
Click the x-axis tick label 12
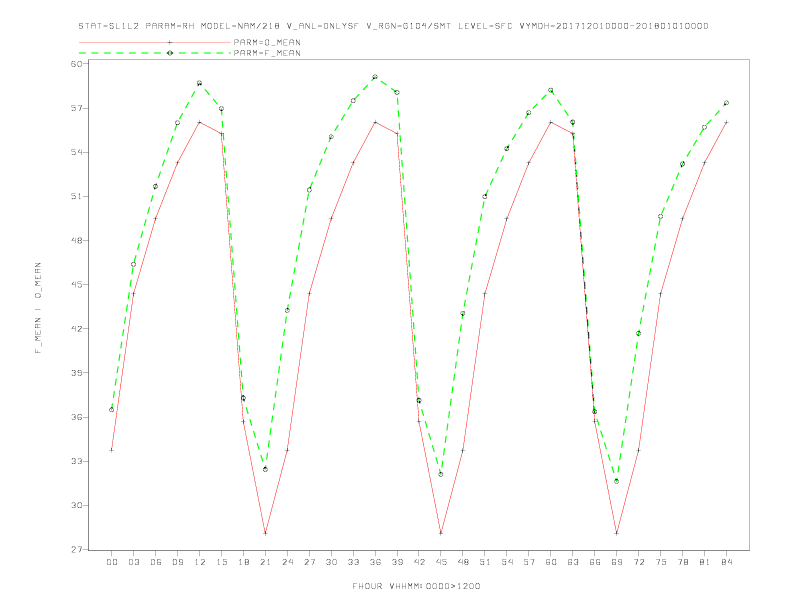[200, 562]
